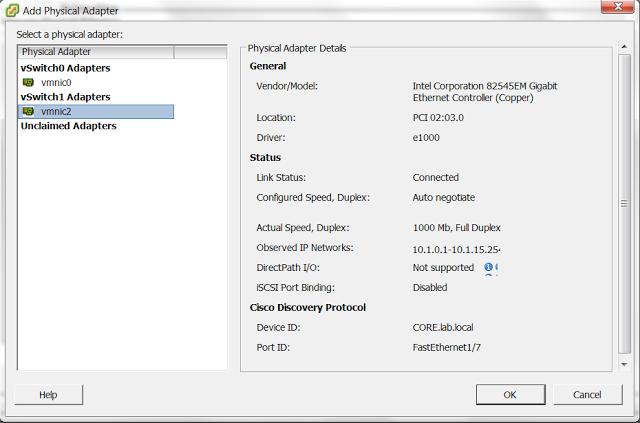The image size is (640, 423).
Task: Click the Physical Adapter Details group title
Action: pyautogui.click(x=297, y=48)
